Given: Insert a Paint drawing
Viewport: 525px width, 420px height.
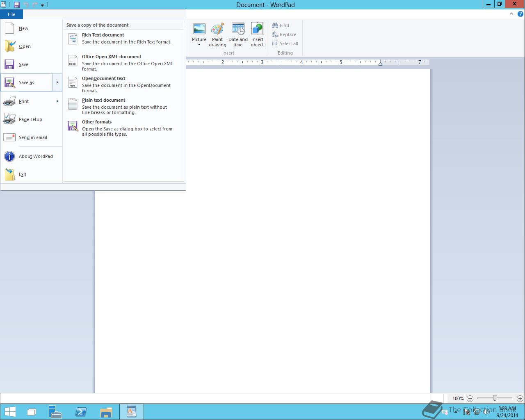Looking at the screenshot, I should tap(217, 35).
